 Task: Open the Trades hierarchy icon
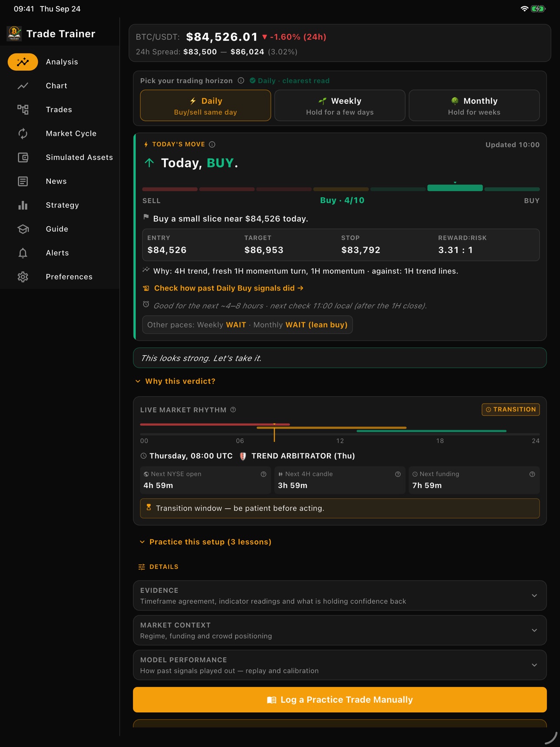[23, 109]
